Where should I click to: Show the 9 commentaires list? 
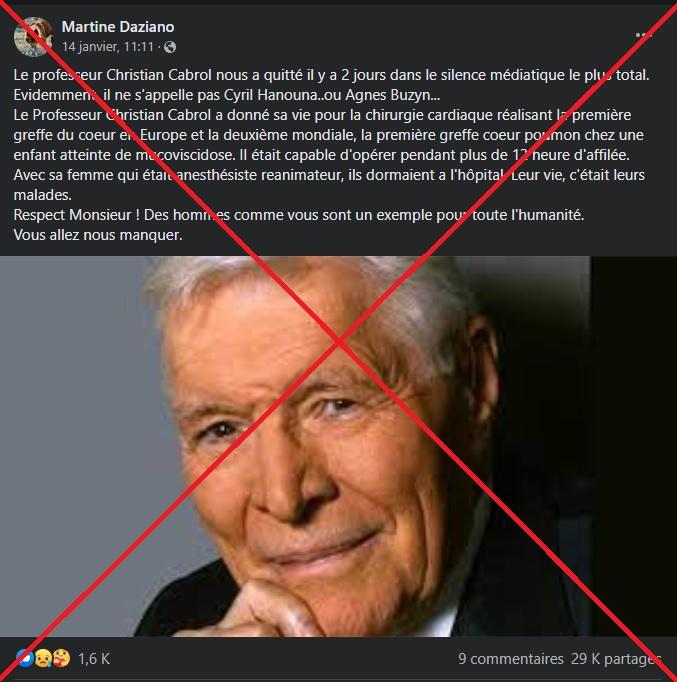(x=510, y=659)
